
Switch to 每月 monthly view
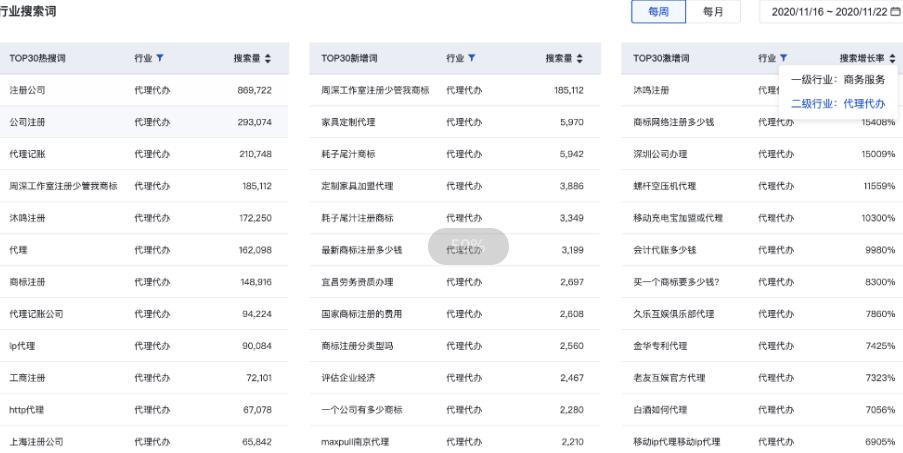click(x=713, y=11)
